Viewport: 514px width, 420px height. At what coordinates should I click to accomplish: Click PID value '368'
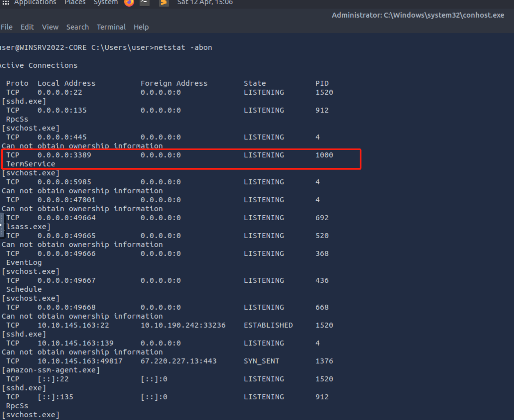click(x=322, y=253)
